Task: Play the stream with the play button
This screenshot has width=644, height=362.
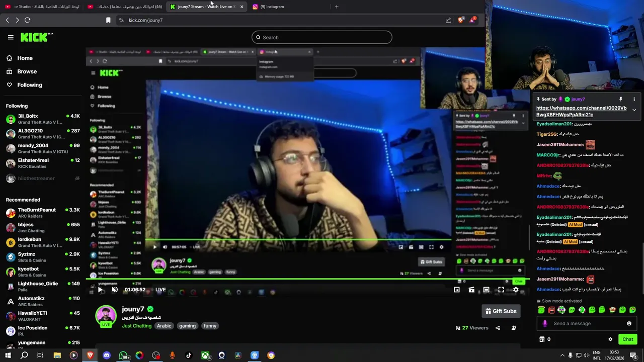Action: coord(100,290)
